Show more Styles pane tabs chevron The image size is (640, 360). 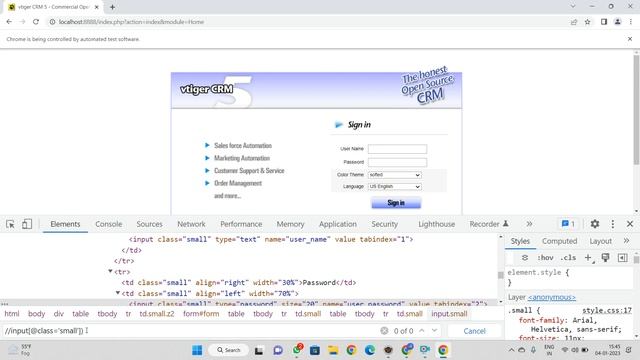[x=627, y=241]
